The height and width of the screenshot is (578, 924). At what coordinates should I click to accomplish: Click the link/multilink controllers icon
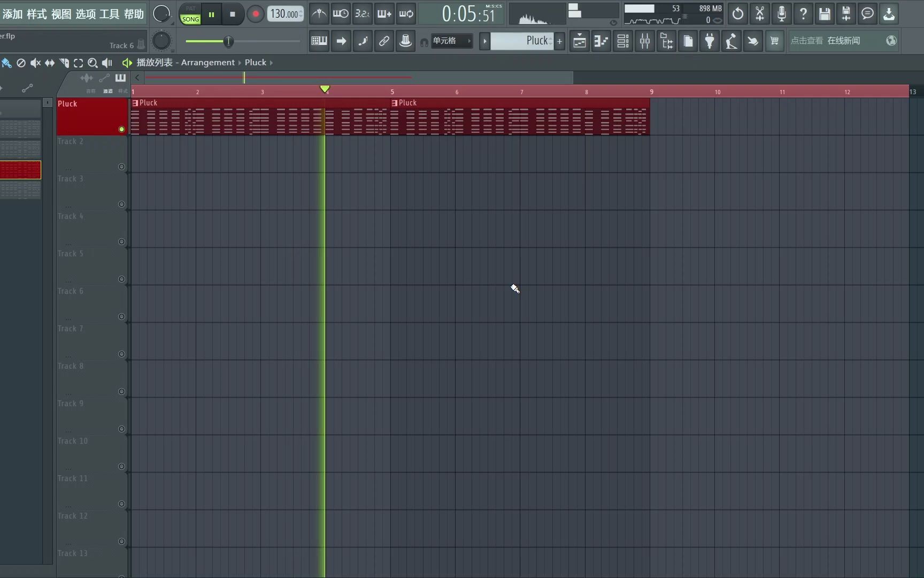point(384,41)
